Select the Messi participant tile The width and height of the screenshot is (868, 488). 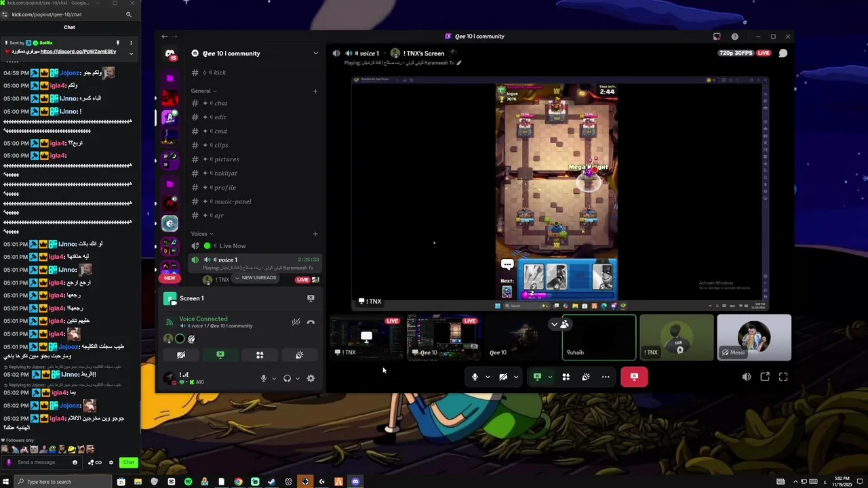(754, 337)
